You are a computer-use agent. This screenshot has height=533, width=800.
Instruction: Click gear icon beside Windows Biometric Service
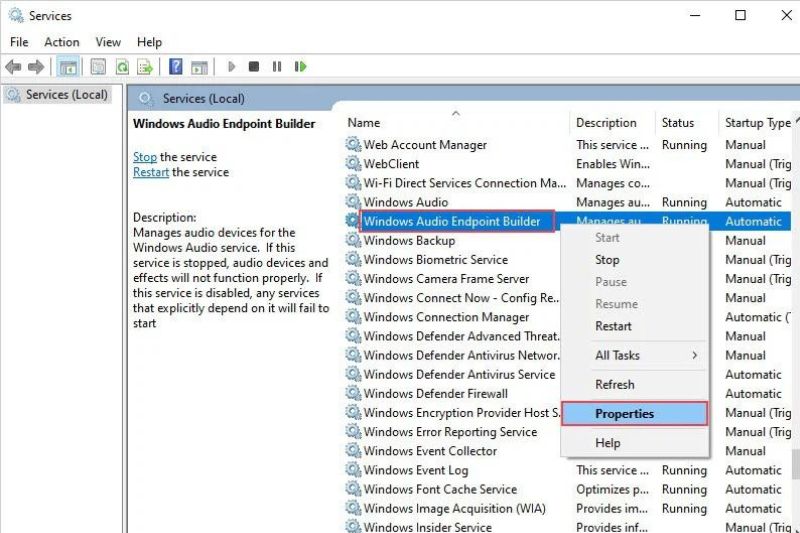pos(353,259)
